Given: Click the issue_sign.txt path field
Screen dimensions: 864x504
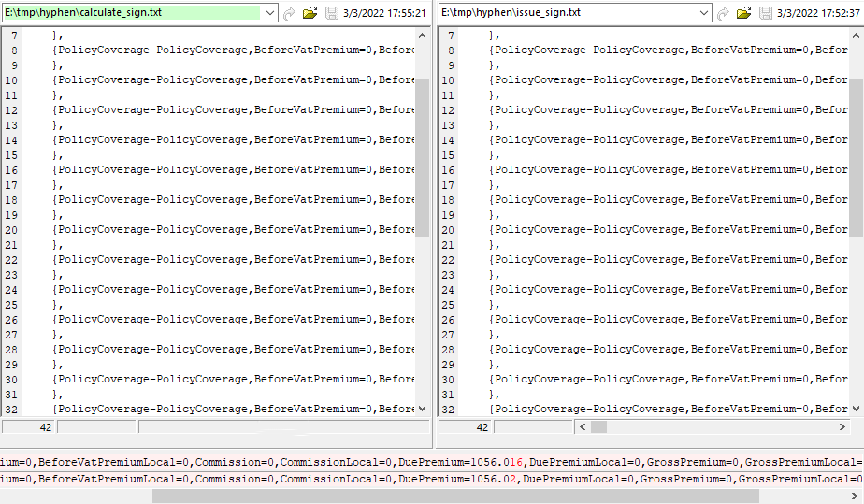Looking at the screenshot, I should 566,13.
